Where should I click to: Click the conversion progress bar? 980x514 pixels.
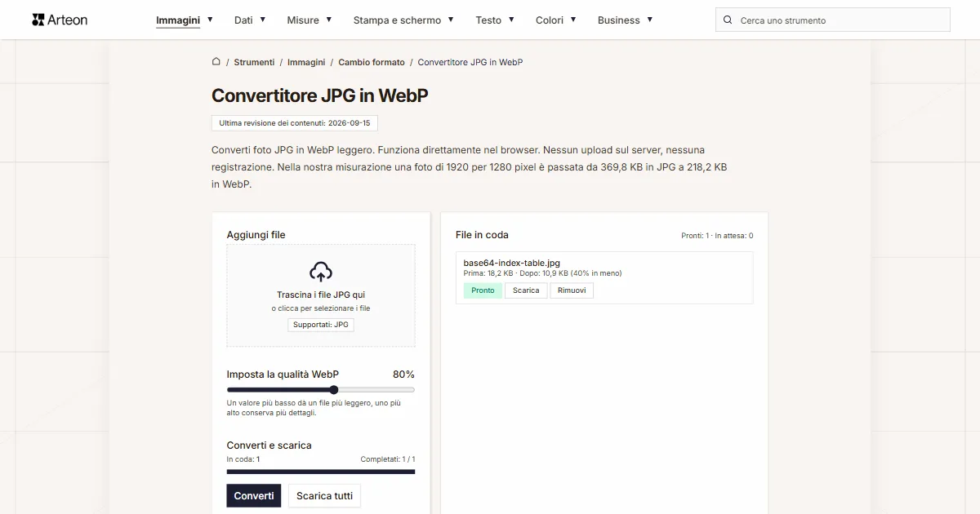point(321,472)
